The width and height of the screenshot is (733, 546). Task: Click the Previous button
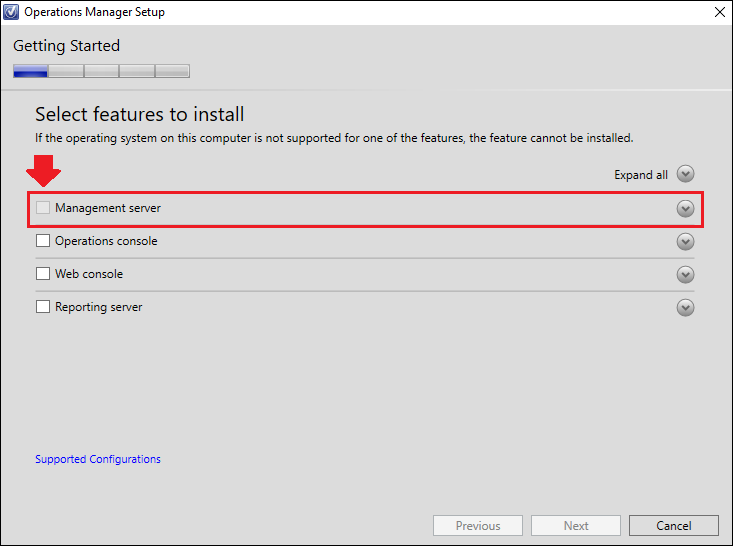[478, 525]
